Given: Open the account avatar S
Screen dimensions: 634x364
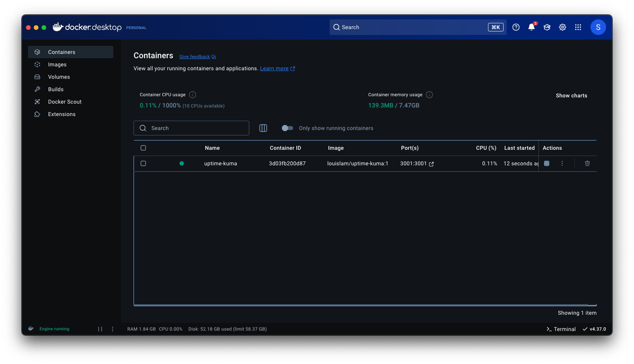Looking at the screenshot, I should click(x=598, y=27).
